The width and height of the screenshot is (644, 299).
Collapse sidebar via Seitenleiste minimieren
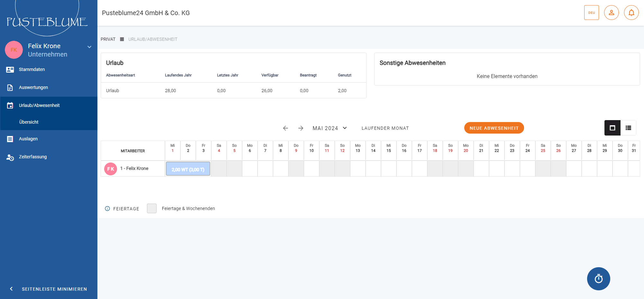[x=48, y=289]
